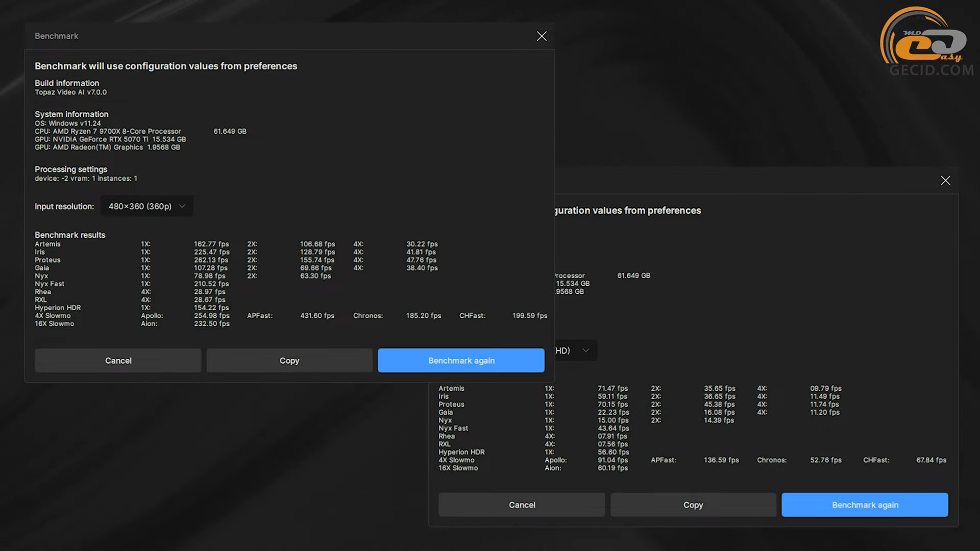Click Nyx Fast value 210.52 fps
This screenshot has height=551, width=980.
211,284
